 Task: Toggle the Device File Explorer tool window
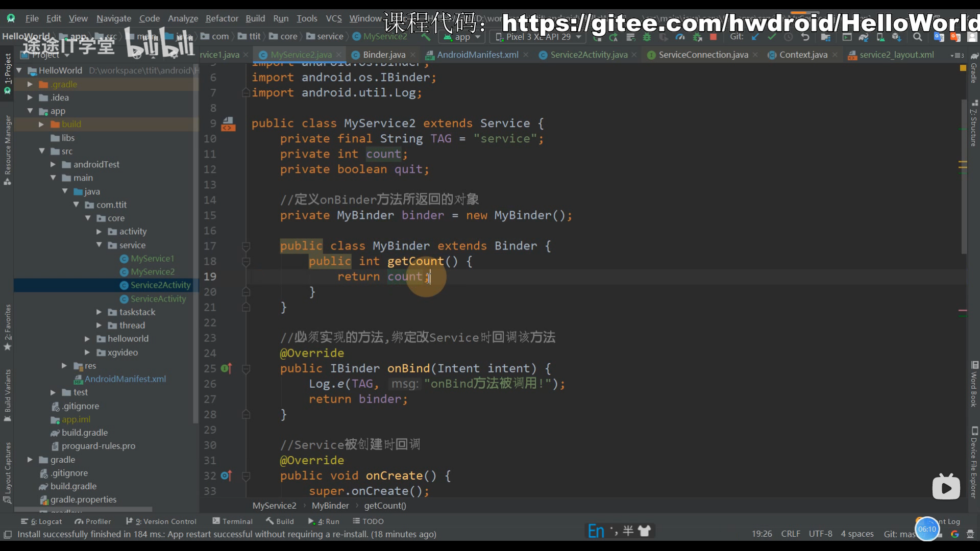[974, 463]
